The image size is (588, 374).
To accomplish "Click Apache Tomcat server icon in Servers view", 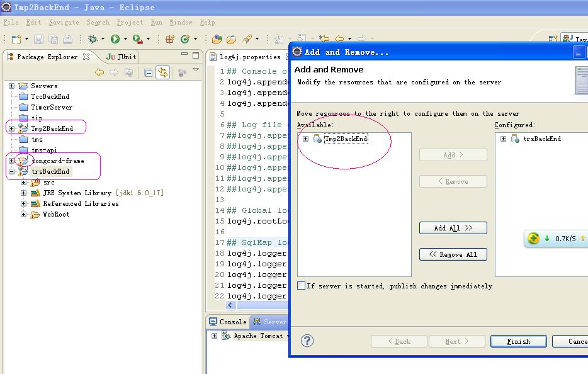I will (226, 336).
